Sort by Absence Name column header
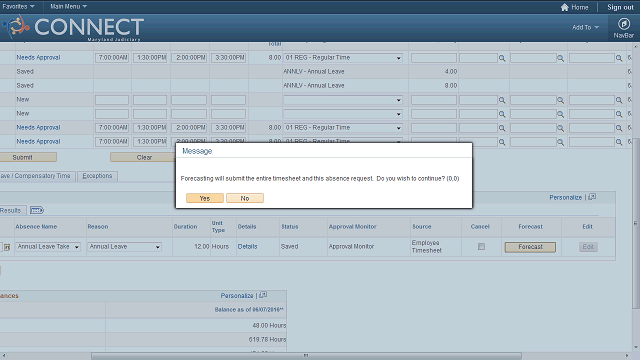Viewport: 640px width, 360px height. point(36,227)
